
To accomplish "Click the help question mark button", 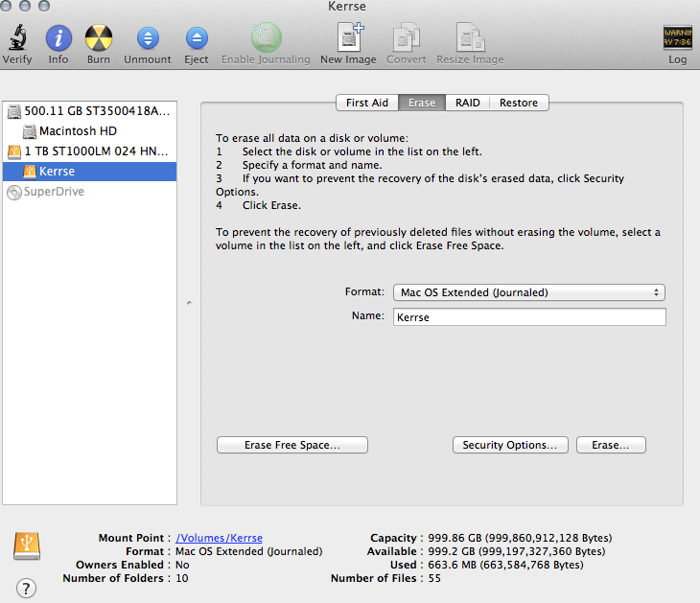I will (26, 588).
